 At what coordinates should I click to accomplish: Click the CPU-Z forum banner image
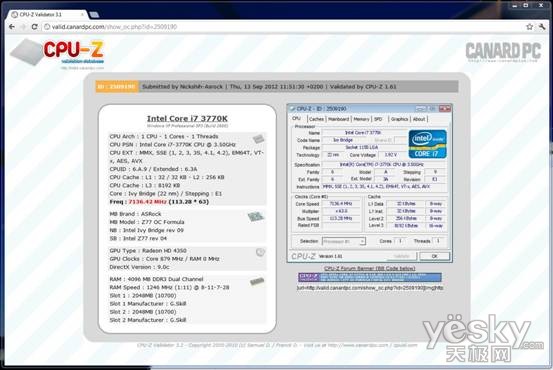[x=370, y=277]
